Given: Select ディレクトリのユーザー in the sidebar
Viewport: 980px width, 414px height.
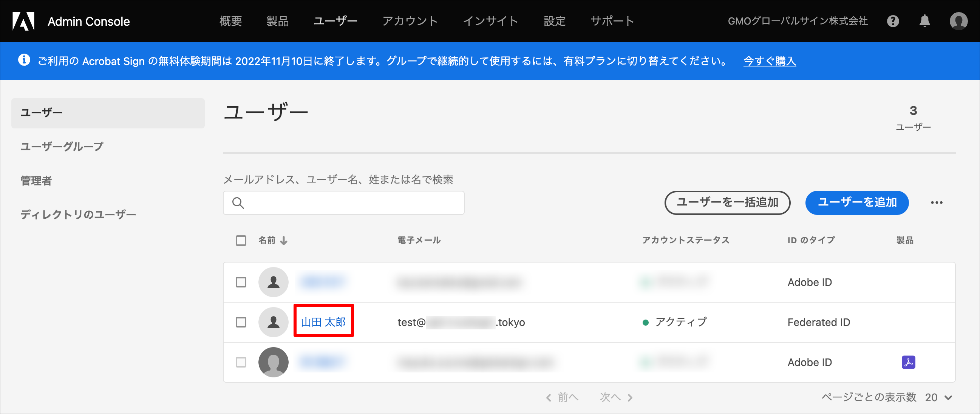Looking at the screenshot, I should pos(78,215).
